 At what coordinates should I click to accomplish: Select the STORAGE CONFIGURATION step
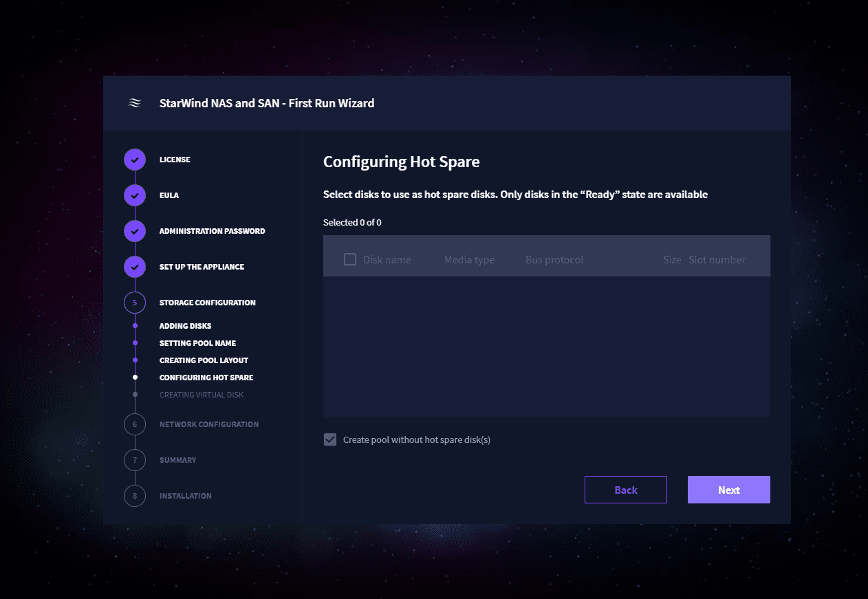(208, 303)
